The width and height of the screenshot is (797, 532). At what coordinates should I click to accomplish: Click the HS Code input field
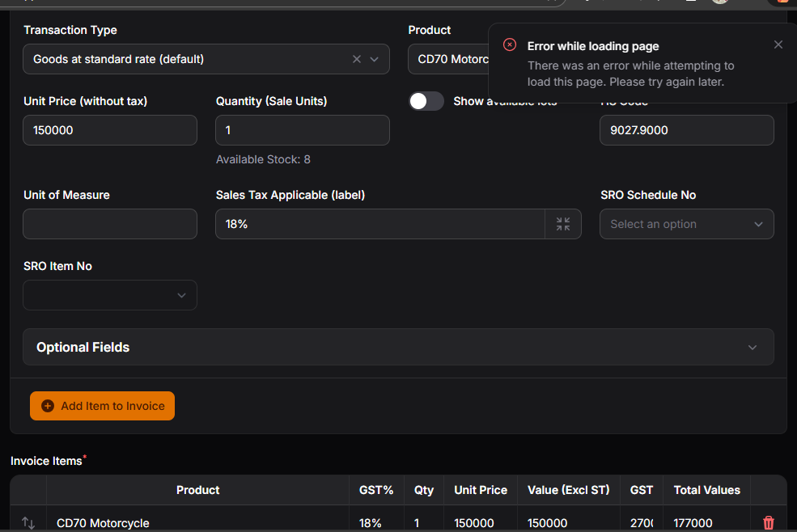(x=686, y=130)
